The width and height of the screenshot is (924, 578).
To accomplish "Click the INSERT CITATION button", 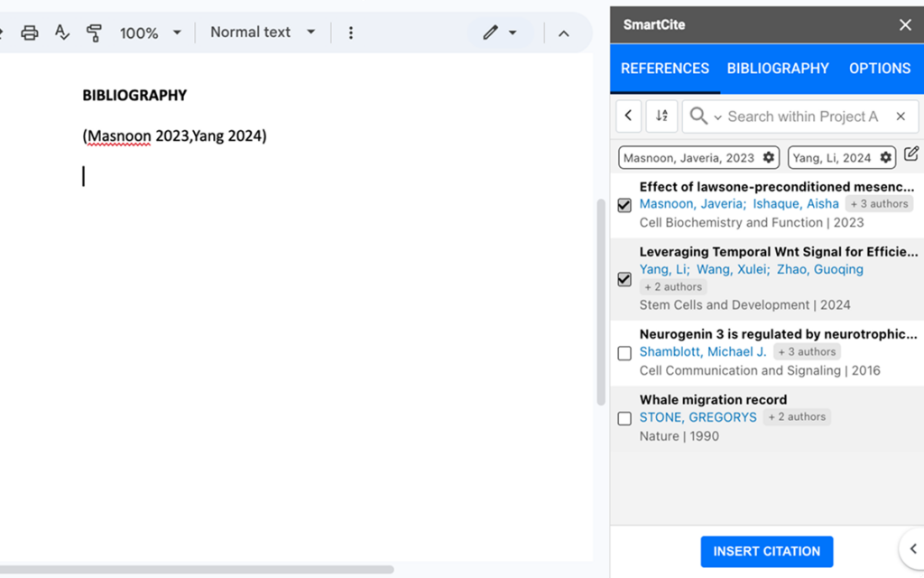I will [766, 551].
